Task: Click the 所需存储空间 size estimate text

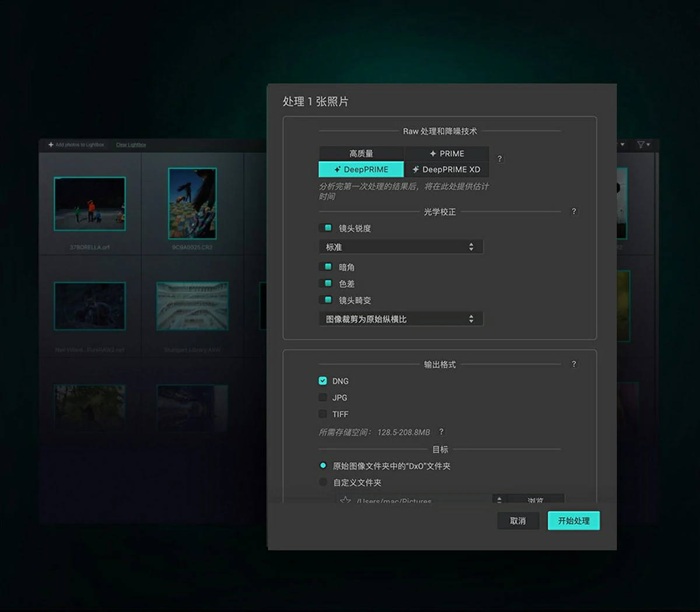Action: point(374,432)
